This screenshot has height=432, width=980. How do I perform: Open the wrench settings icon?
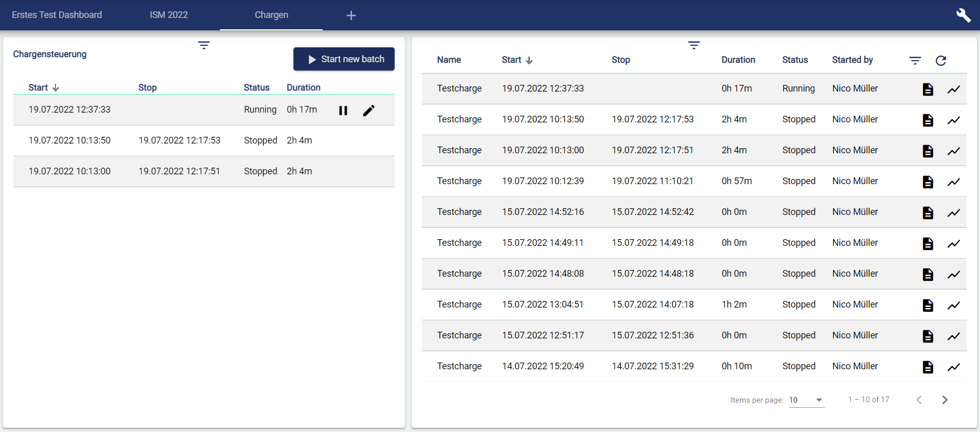pyautogui.click(x=963, y=15)
